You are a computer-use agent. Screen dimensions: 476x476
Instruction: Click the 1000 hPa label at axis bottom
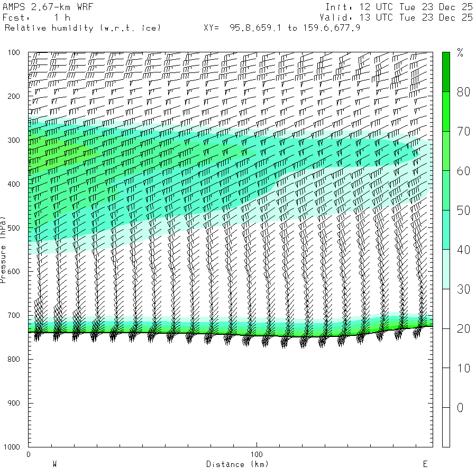(x=12, y=447)
